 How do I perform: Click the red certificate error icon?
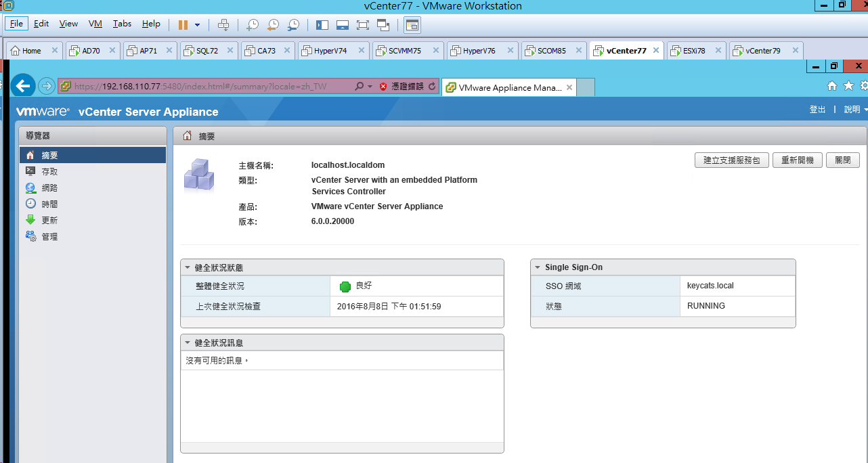[383, 87]
